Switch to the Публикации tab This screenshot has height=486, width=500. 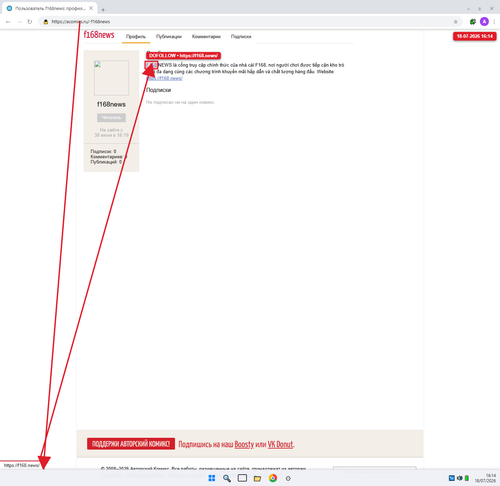(x=169, y=36)
